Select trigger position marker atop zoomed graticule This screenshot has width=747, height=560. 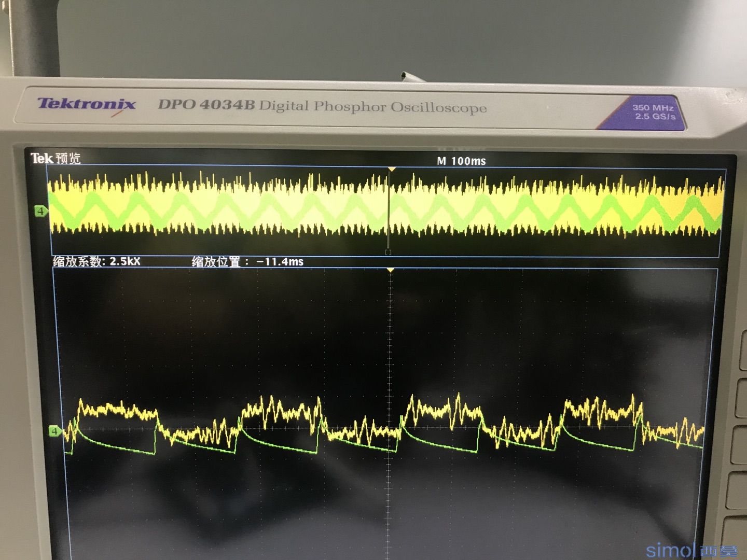[391, 270]
